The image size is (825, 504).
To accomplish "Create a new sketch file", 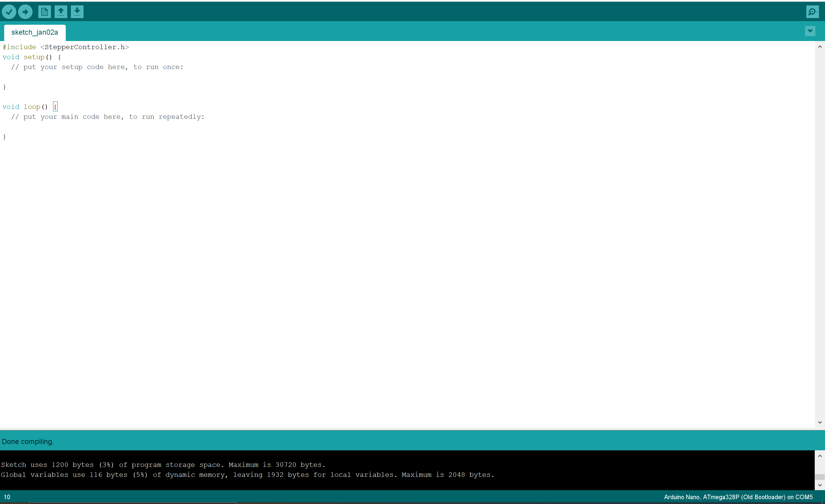I will tap(44, 12).
